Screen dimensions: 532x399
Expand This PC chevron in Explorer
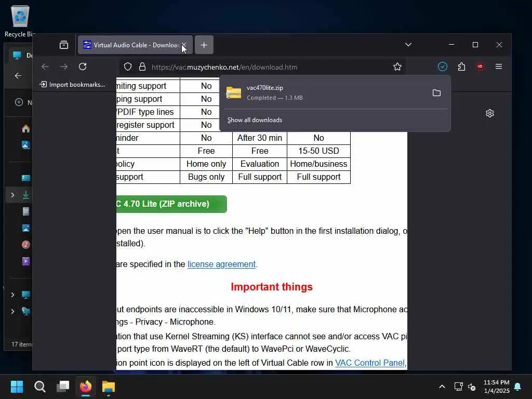point(12,295)
